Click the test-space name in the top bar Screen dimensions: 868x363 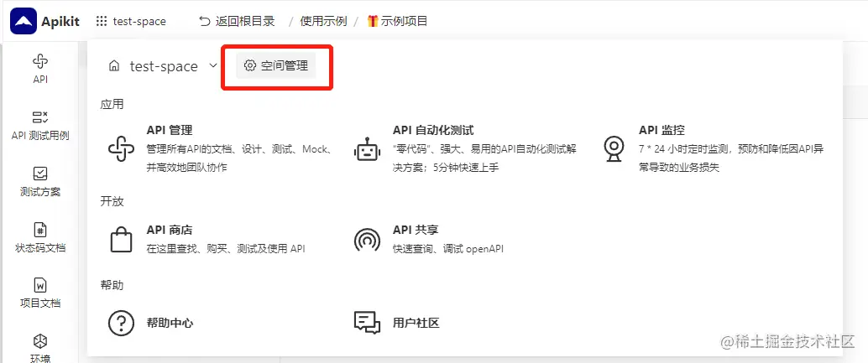click(139, 22)
